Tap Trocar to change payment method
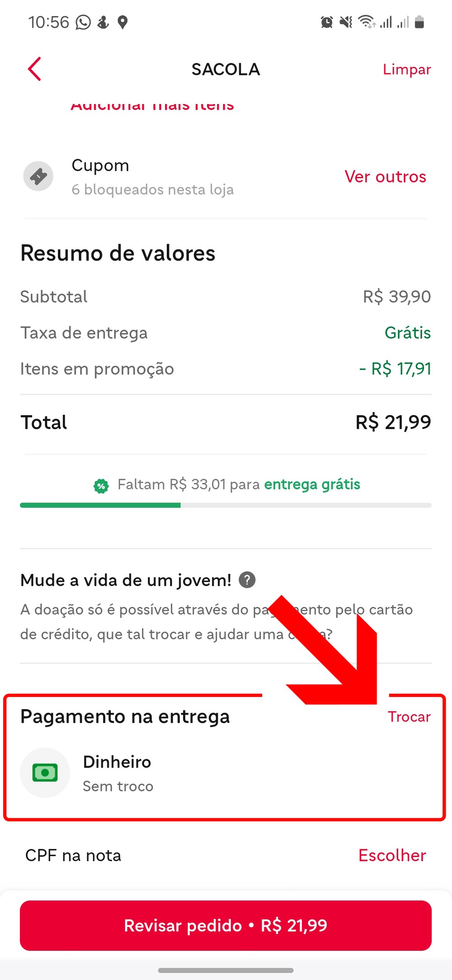 [409, 717]
